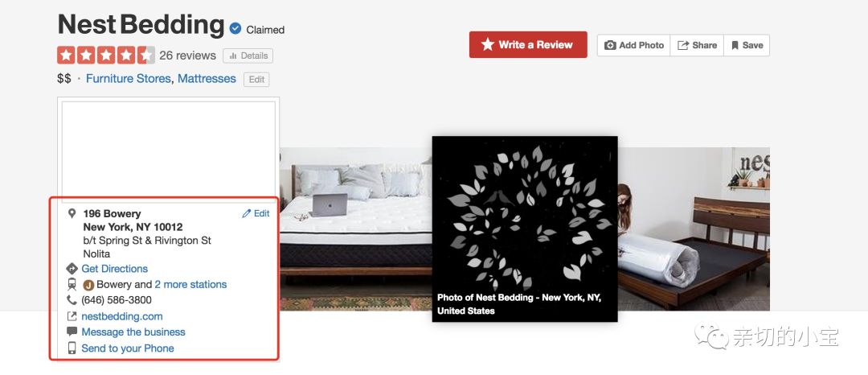Viewport: 868px width, 375px height.
Task: Click Send to your Phone link
Action: coord(128,348)
